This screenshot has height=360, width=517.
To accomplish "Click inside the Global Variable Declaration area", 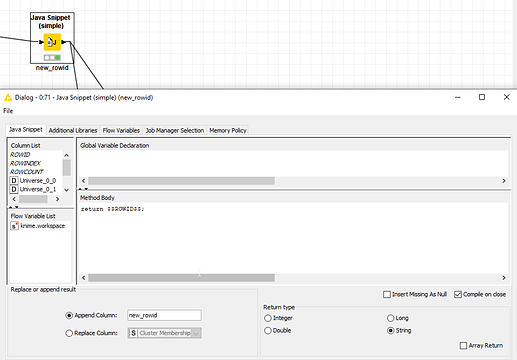I will point(293,163).
